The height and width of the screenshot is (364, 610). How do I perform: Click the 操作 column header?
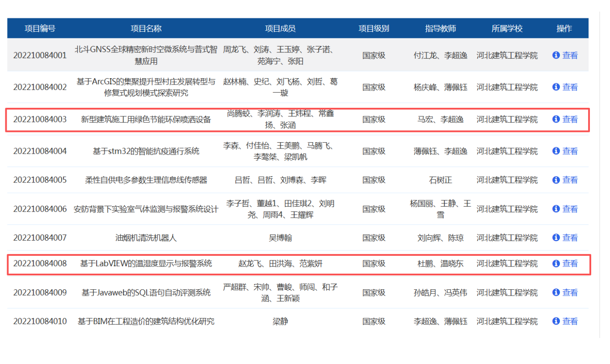coord(564,29)
